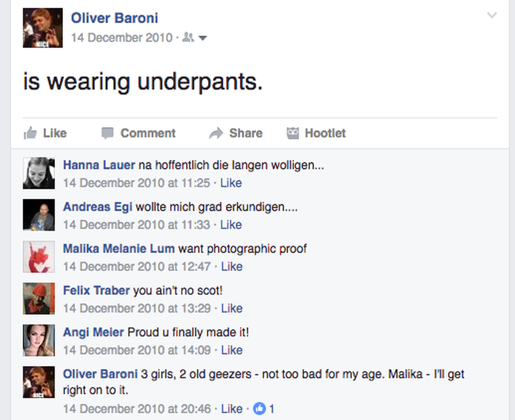Click the Share arrow icon
The image size is (515, 420).
[x=216, y=133]
